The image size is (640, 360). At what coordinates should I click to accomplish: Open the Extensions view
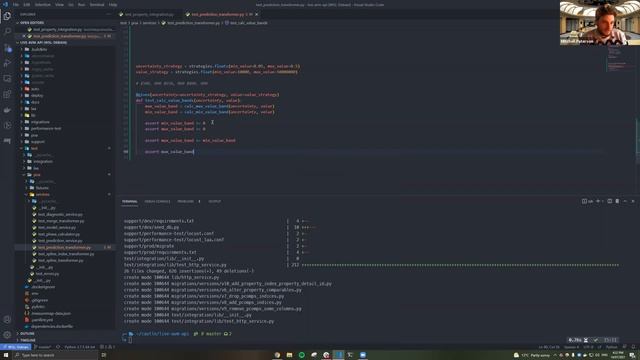(x=7, y=94)
